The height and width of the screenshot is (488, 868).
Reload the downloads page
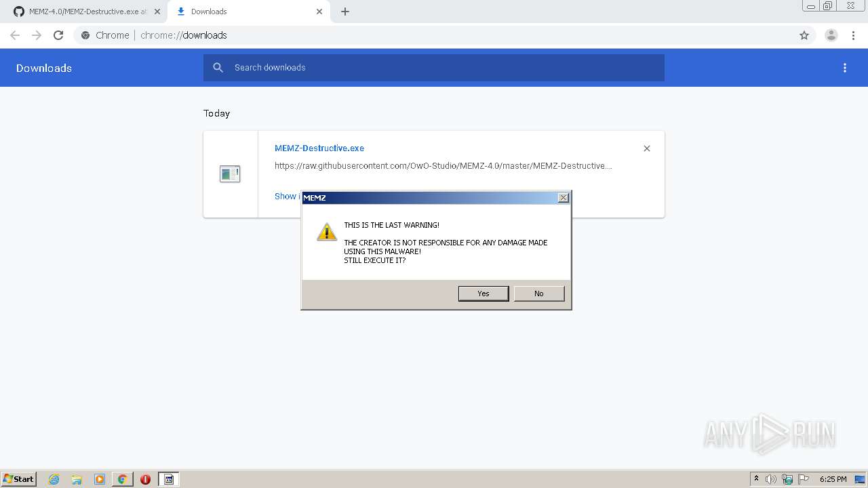(58, 35)
